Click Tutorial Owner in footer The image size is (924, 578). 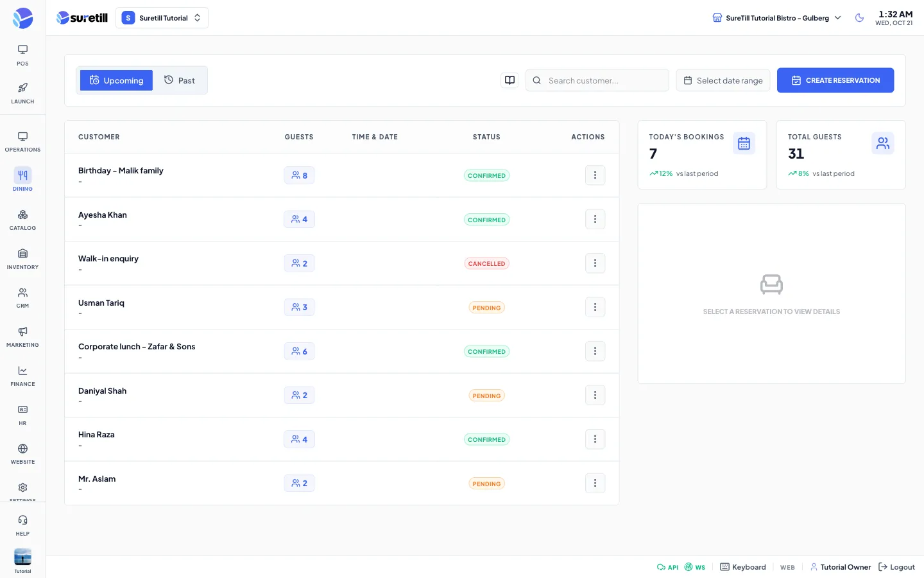point(841,567)
